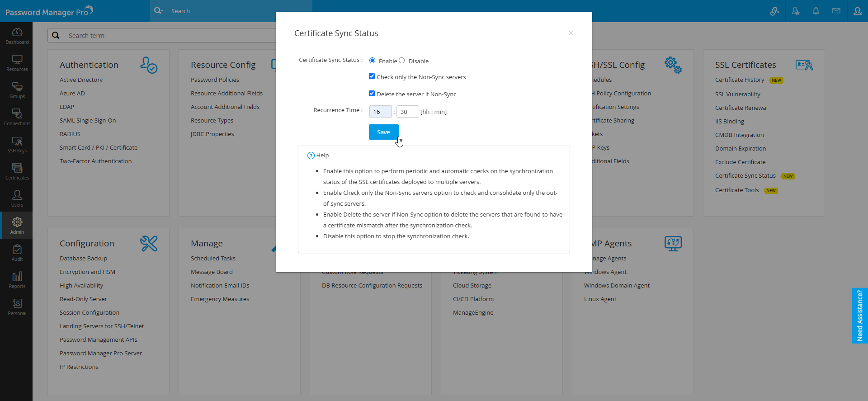Open Windows Domain Agent link
The image size is (868, 401).
click(x=617, y=285)
